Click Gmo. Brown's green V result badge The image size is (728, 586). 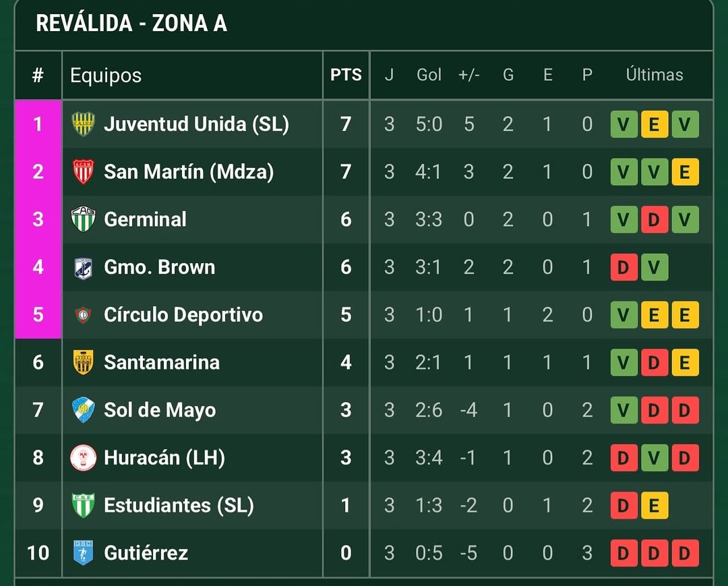[654, 267]
